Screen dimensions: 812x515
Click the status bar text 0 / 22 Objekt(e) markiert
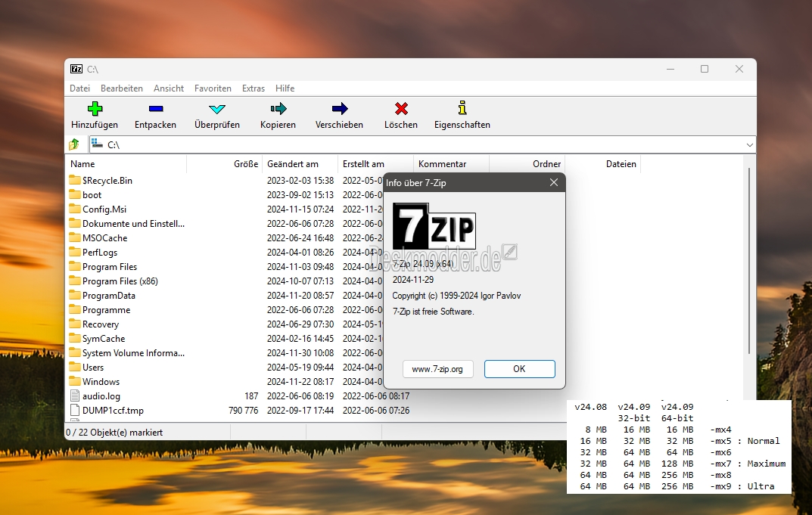coord(114,432)
